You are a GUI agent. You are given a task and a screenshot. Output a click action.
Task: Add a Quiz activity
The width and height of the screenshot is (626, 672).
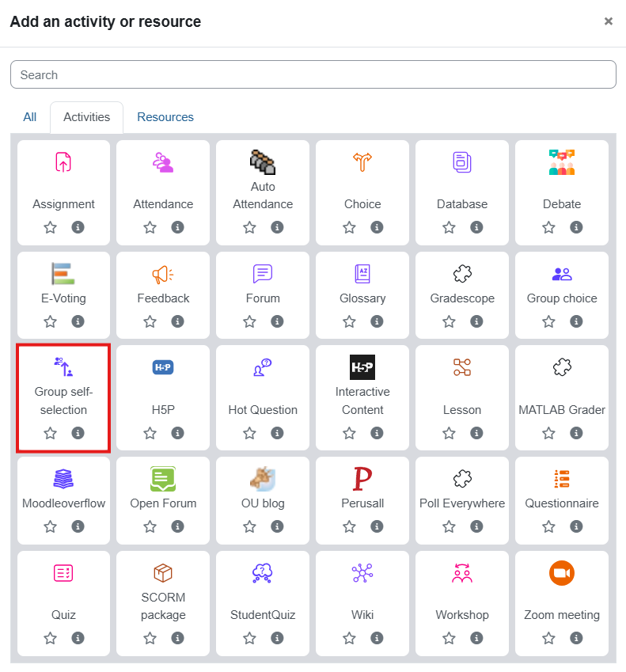[63, 573]
